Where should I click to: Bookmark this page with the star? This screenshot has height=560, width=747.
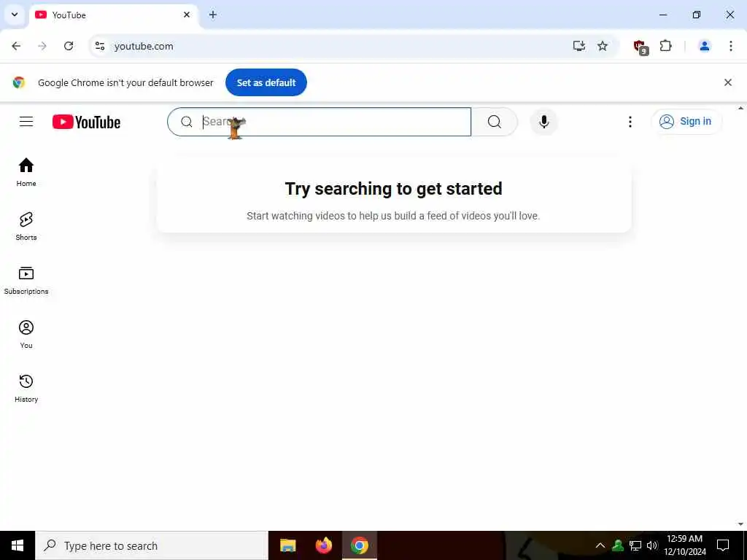602,46
